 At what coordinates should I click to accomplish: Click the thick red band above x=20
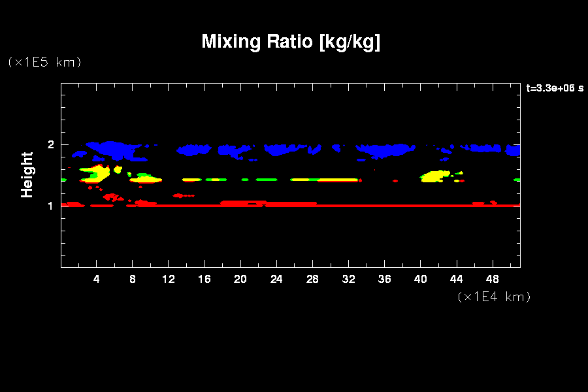pos(242,203)
